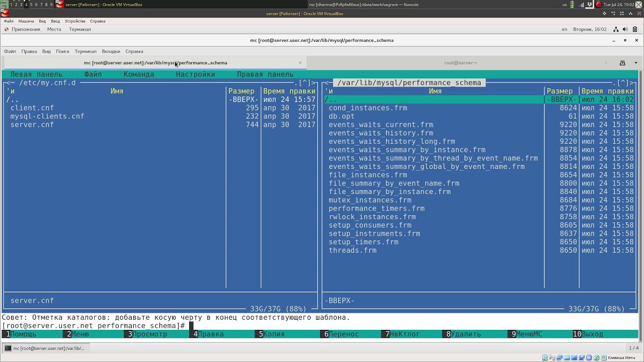Sort the right panel by Размер column header
Viewport: 644px width, 362px height.
560,91
